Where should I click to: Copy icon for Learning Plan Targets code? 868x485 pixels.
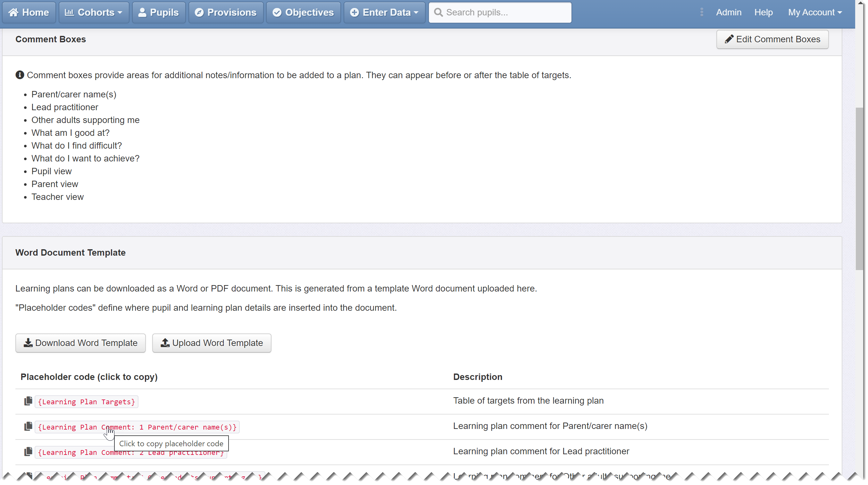(x=28, y=401)
